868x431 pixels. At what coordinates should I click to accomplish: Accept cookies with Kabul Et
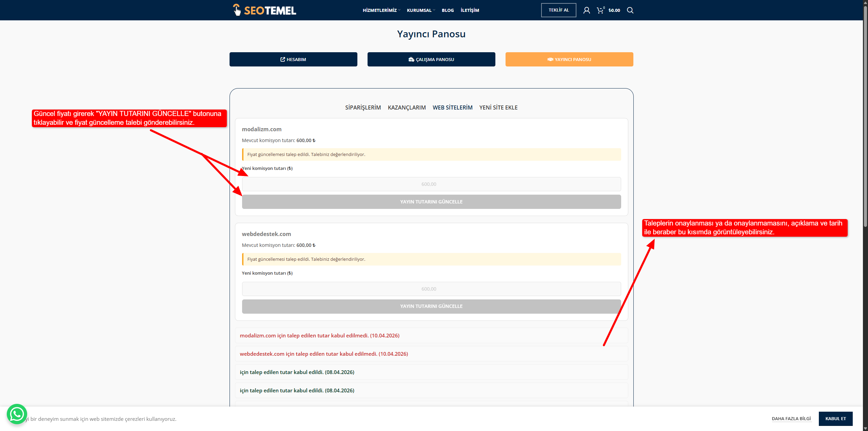point(835,419)
